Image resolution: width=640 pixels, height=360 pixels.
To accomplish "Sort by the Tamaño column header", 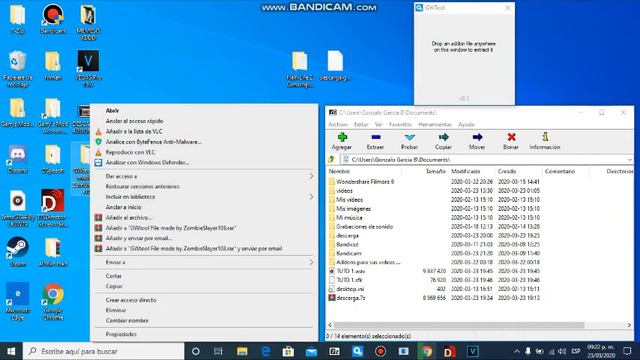I will pos(436,171).
